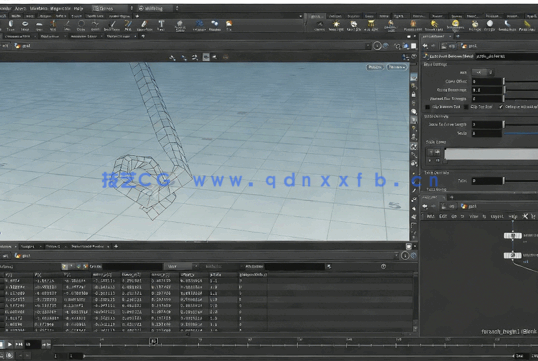This screenshot has height=361, width=538.
Task: Add an Environment Light from the shelf
Action: [455, 25]
